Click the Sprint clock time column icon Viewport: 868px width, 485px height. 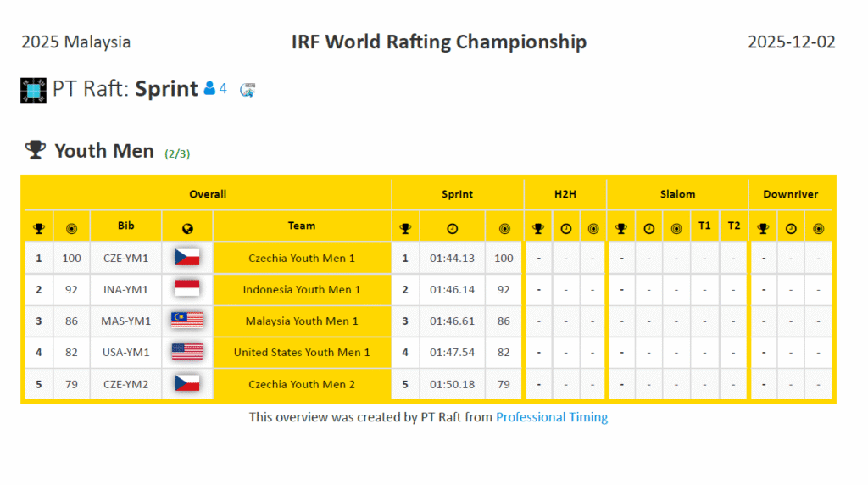[x=452, y=228]
